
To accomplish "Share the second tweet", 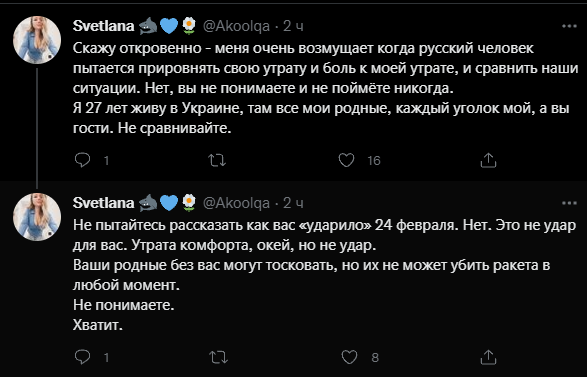I will [x=488, y=357].
